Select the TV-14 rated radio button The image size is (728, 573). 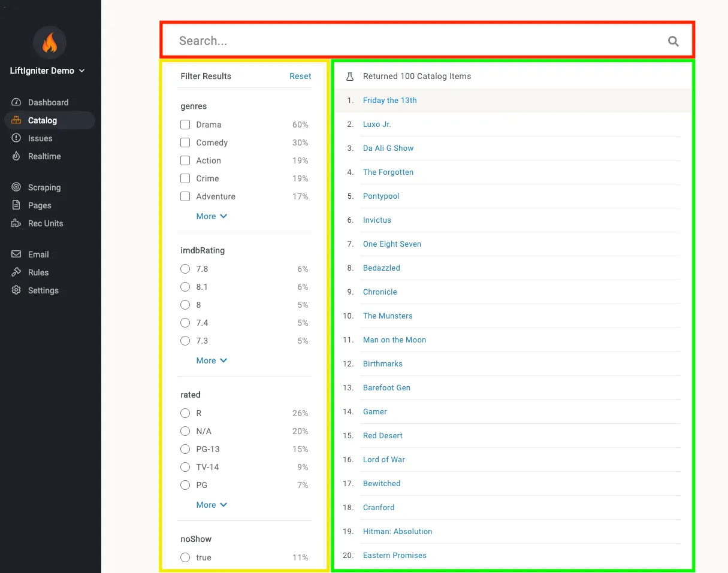coord(185,467)
